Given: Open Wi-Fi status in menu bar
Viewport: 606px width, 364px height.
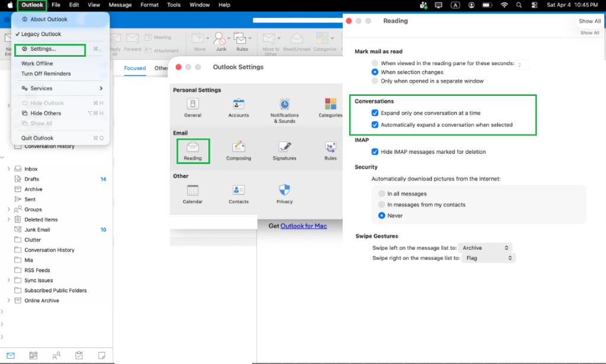Looking at the screenshot, I should coord(504,5).
